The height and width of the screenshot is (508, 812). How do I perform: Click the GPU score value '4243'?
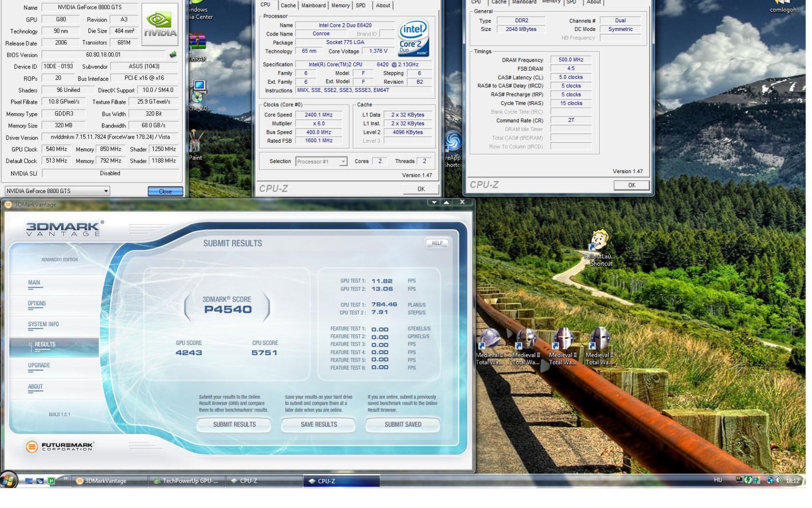coord(189,353)
